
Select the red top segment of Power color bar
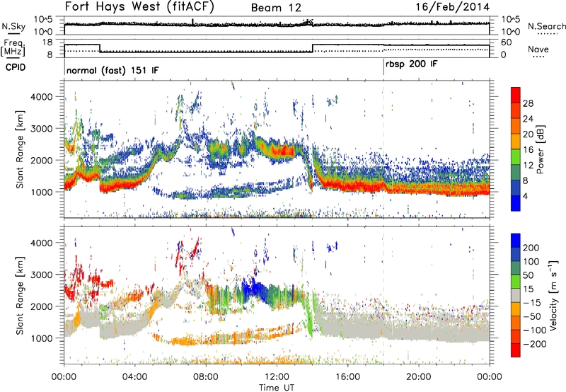point(516,95)
